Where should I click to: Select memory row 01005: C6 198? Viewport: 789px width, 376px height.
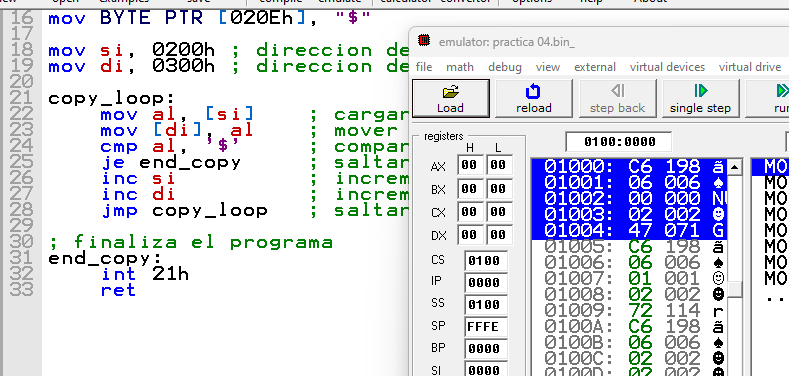coord(629,247)
